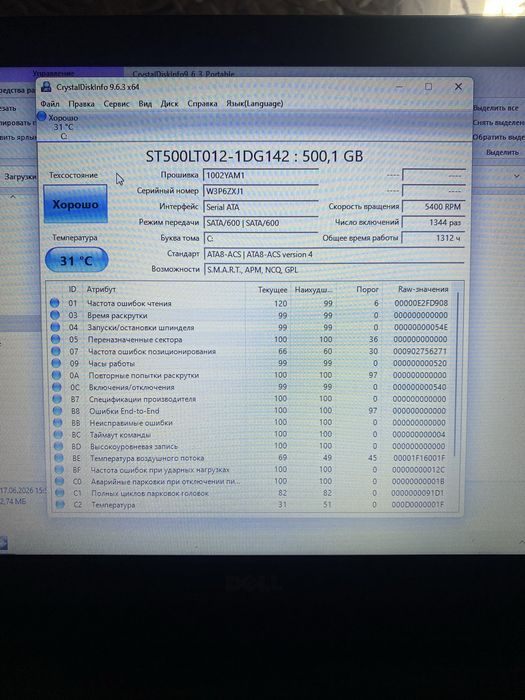Click Выделить все in background Explorer window
The width and height of the screenshot is (525, 700).
point(496,108)
